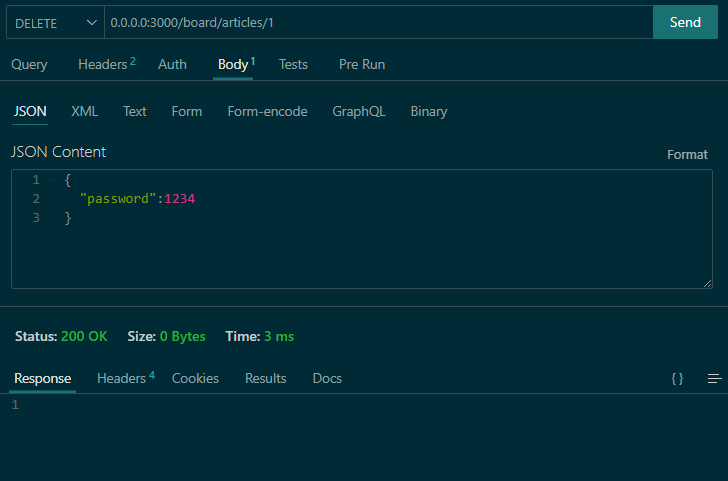Click the closing brace on line 3
Image resolution: width=728 pixels, height=481 pixels.
pos(68,218)
